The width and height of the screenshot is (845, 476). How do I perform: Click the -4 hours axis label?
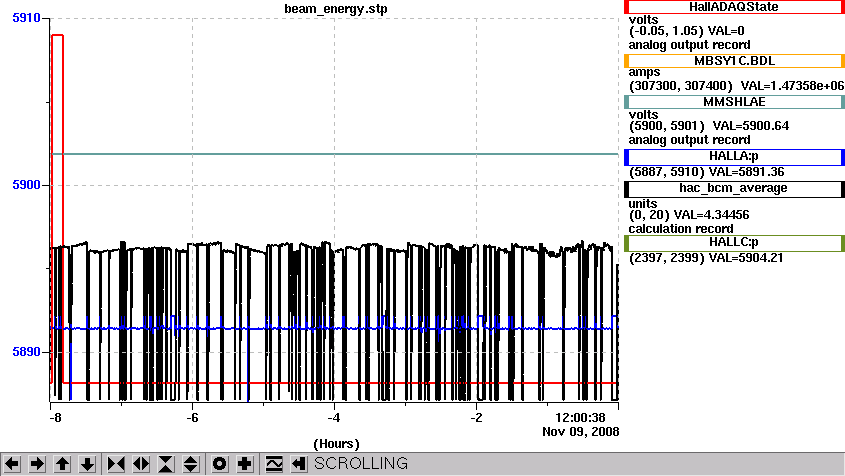[x=334, y=418]
